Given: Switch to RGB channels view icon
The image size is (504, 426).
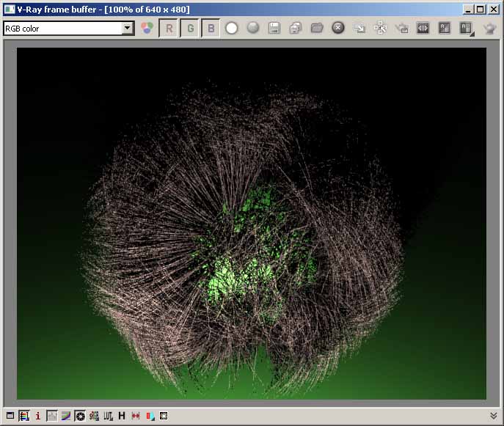Looking at the screenshot, I should click(147, 29).
